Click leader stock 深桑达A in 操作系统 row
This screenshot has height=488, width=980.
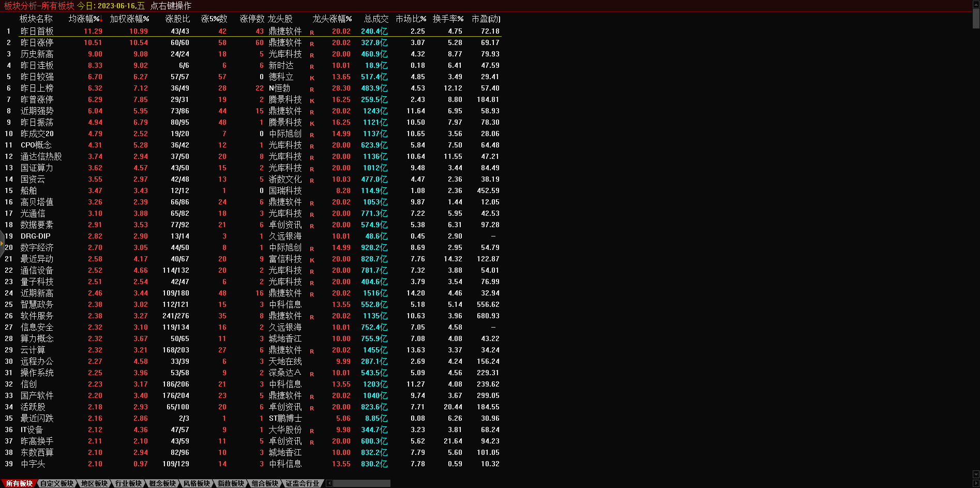[284, 373]
